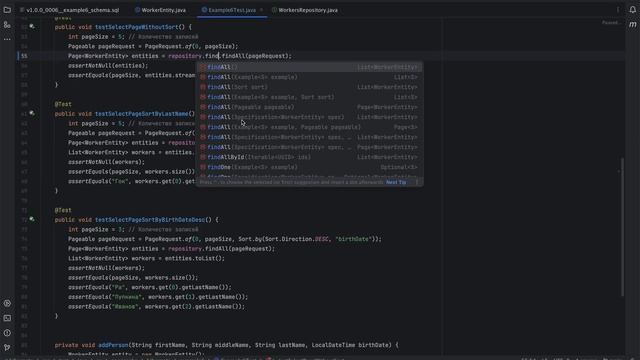Screen dimensions: 640x360
Task: Click findAll(pageRequest) call on line 55
Action: (x=256, y=56)
